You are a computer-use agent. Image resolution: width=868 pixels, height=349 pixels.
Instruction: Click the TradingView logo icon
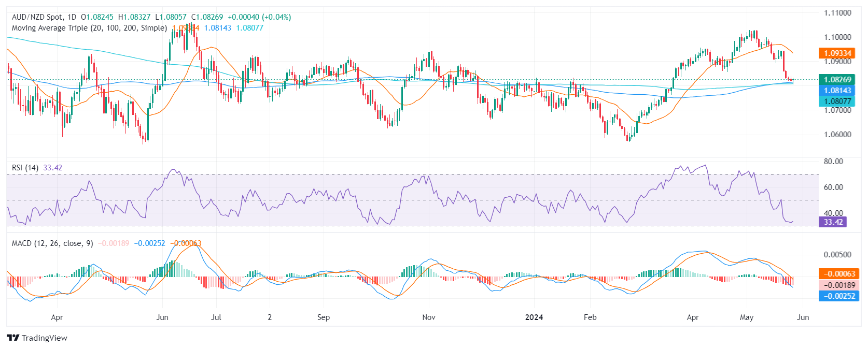tap(13, 338)
